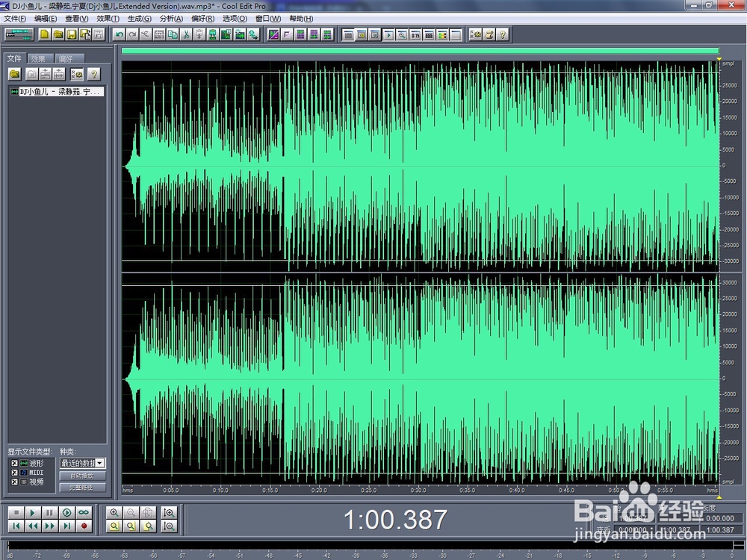Screen dimensions: 747x560
Task: Go to beginning of the waveform
Action: click(16, 526)
